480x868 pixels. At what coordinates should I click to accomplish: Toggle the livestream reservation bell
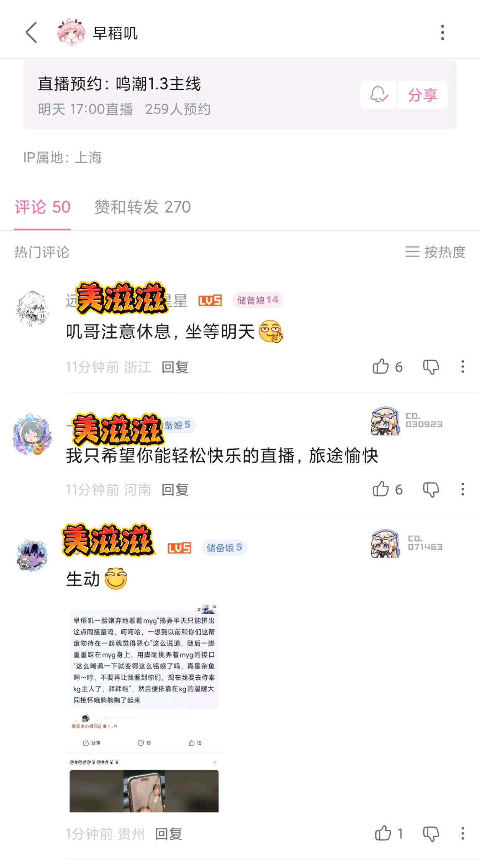coord(379,94)
